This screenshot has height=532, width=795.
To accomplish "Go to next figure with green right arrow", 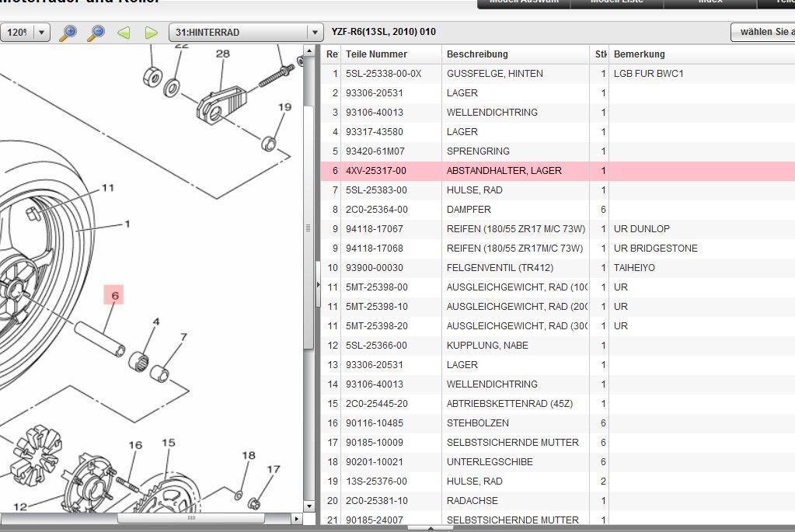I will tap(151, 33).
